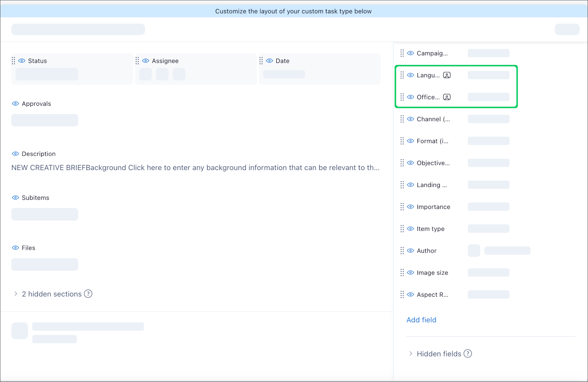Expand the "2 hidden sections" disclosure
This screenshot has height=382, width=588.
pos(15,294)
